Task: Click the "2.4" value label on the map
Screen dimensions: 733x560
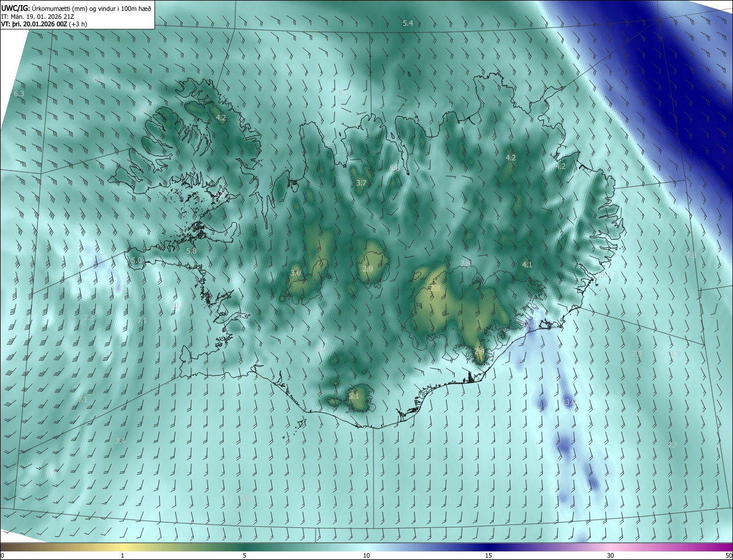Action: tap(480, 350)
